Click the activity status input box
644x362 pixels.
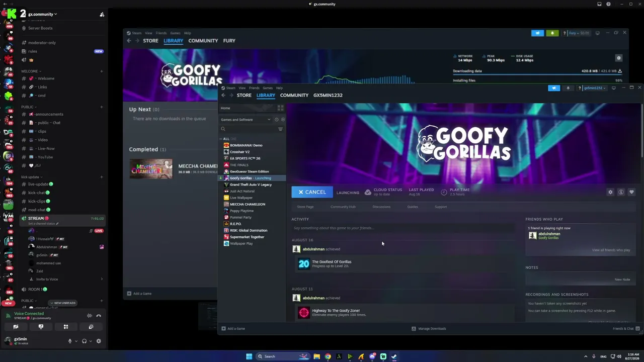[403, 228]
